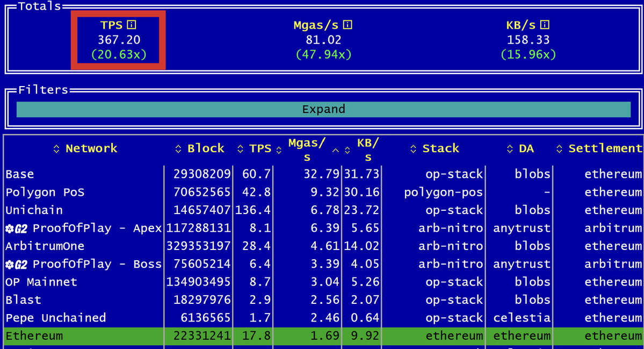The width and height of the screenshot is (644, 349).
Task: Click the info icon beside Mgas/s
Action: tap(348, 25)
